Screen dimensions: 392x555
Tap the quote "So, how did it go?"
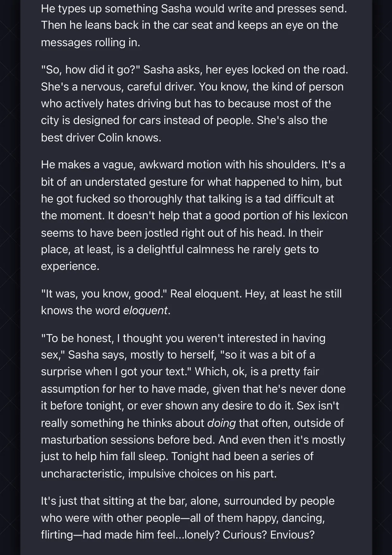tap(90, 70)
